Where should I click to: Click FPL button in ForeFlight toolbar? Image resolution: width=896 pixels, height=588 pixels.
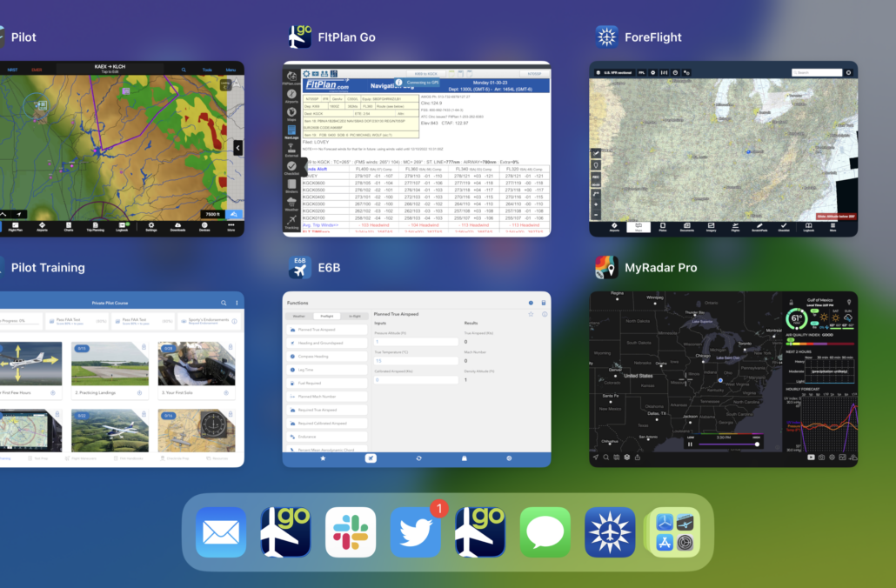coord(641,72)
